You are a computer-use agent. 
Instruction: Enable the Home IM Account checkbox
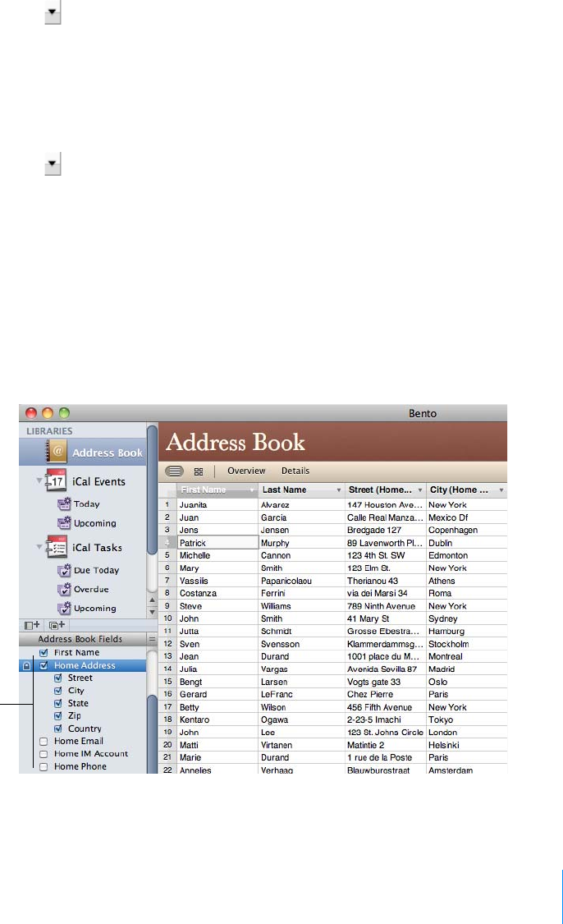[x=43, y=754]
